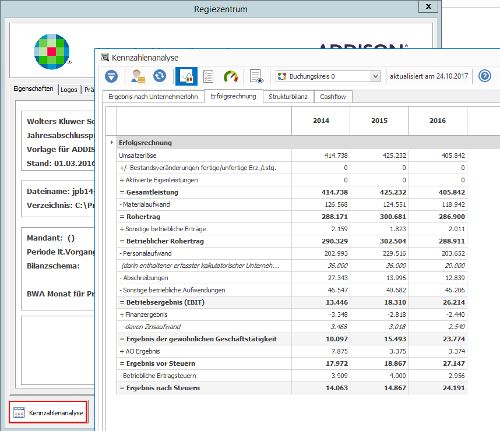The width and height of the screenshot is (500, 431).
Task: Select Logos tab in Regiezentrum
Action: [x=69, y=89]
